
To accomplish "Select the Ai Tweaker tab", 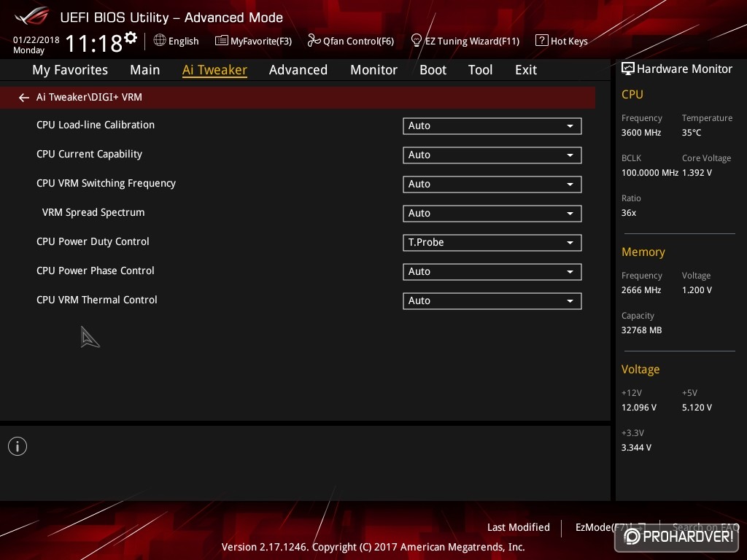I will tap(214, 70).
